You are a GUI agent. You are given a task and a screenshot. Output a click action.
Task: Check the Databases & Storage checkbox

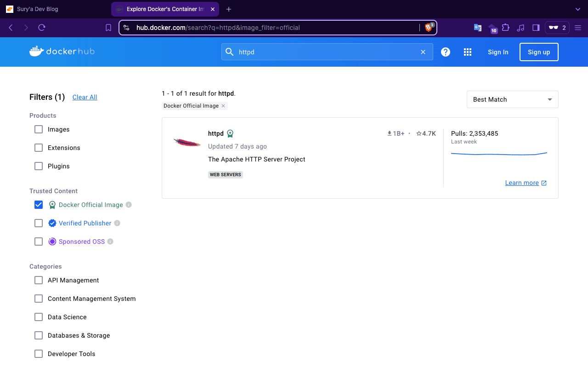(39, 335)
